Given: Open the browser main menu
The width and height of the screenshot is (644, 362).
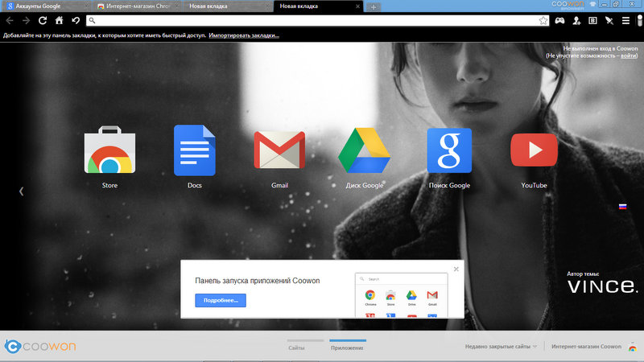Looking at the screenshot, I should point(625,21).
